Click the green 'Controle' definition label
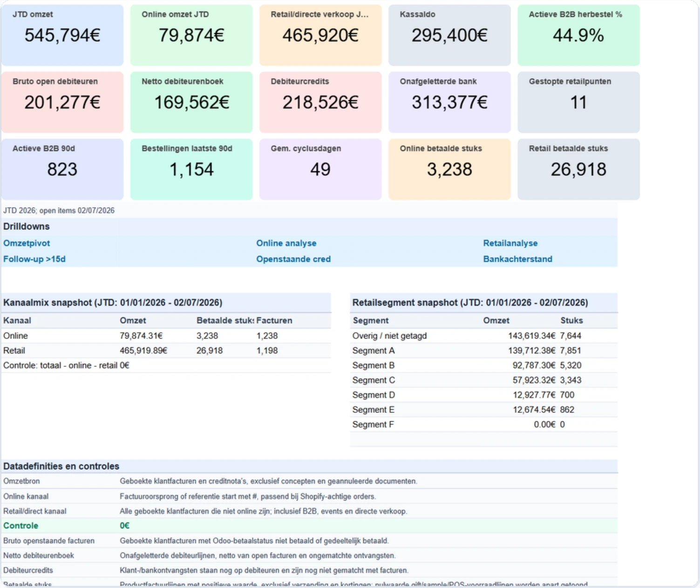The height and width of the screenshot is (588, 700). [x=20, y=526]
